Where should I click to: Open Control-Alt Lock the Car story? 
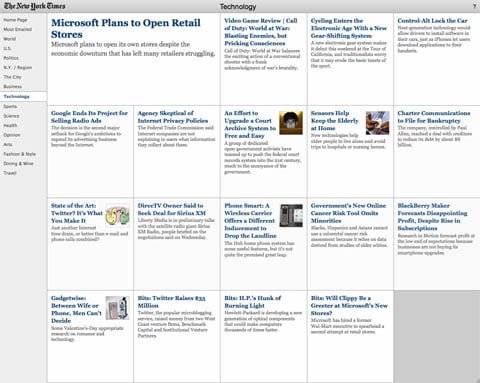click(432, 21)
